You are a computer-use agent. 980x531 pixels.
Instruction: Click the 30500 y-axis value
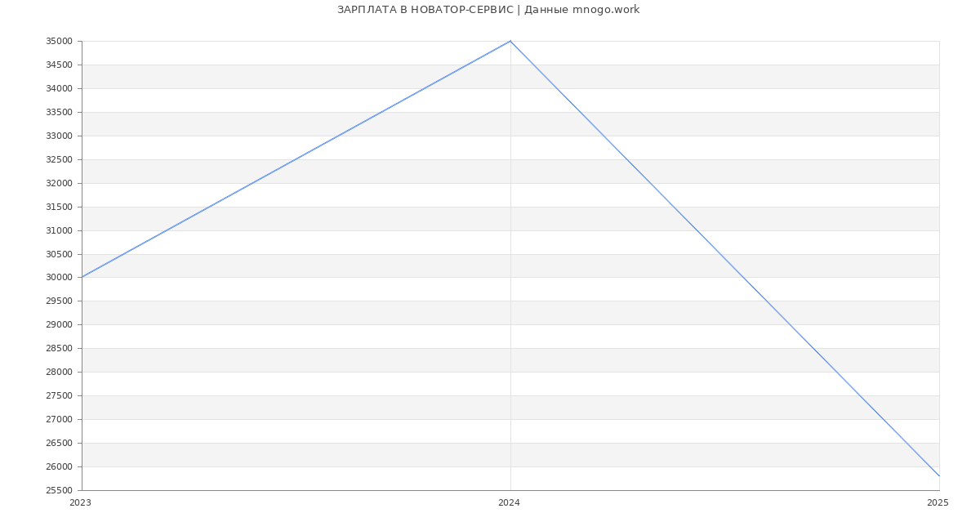[x=59, y=254]
